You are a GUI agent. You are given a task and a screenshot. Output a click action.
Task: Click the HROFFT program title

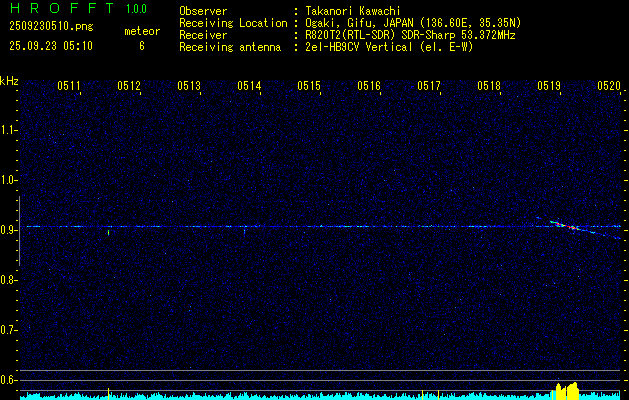click(63, 8)
